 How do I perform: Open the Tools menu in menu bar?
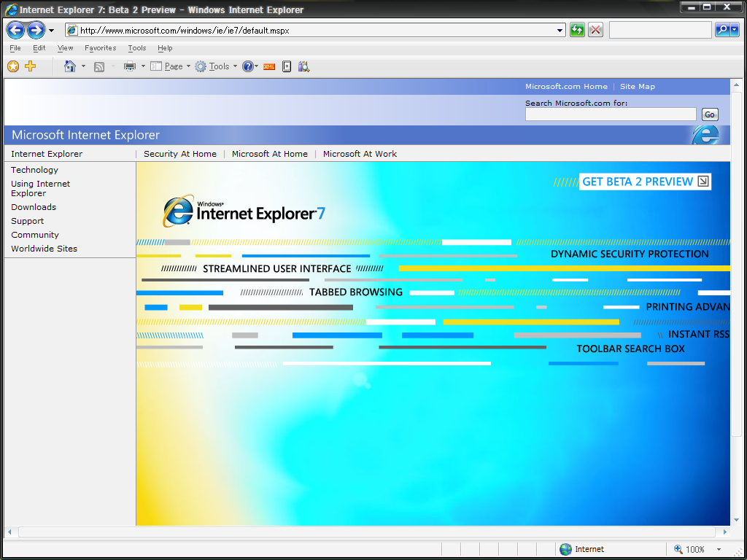(136, 48)
